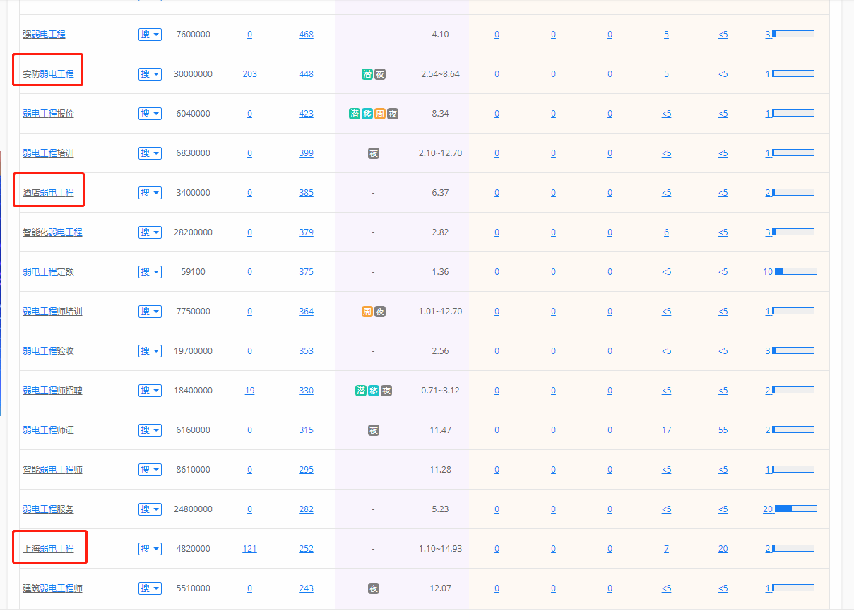The image size is (854, 616).
Task: Expand the 搜 dropdown for 上海弱电工程
Action: click(150, 549)
